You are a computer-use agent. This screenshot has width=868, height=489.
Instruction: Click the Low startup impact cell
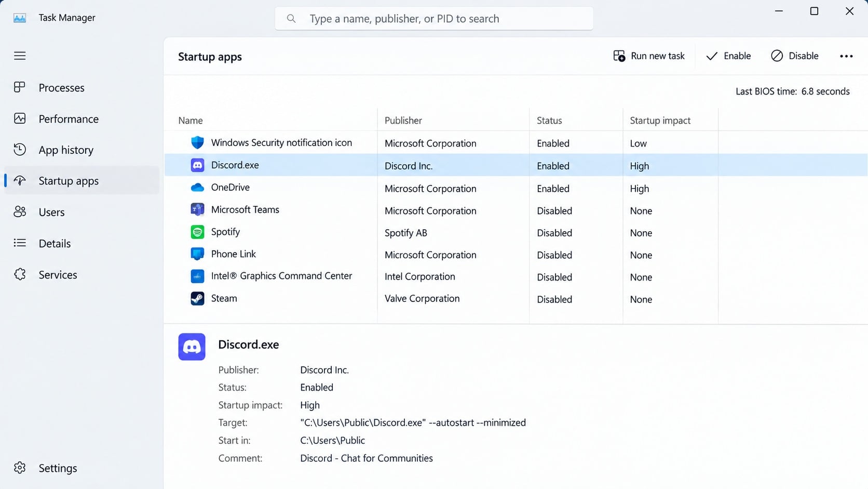638,143
